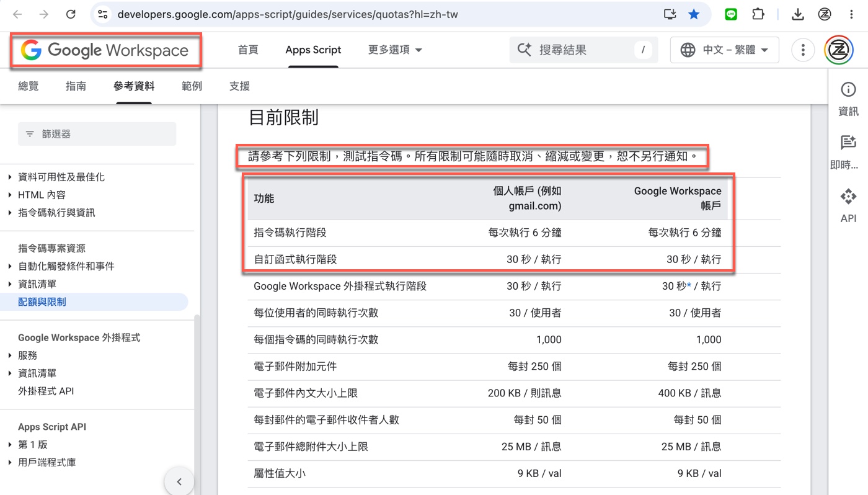The height and width of the screenshot is (495, 868).
Task: Click the install app icon in address bar
Action: [x=670, y=14]
